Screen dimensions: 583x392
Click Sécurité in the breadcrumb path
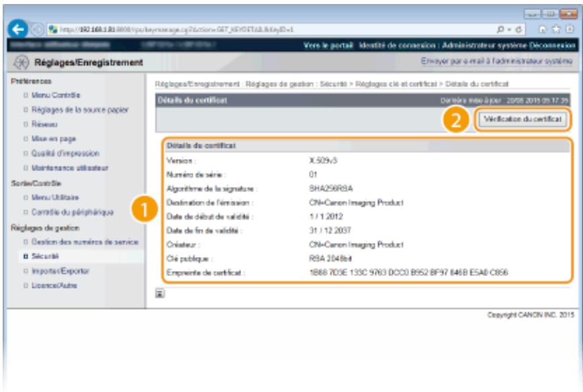[x=334, y=84]
